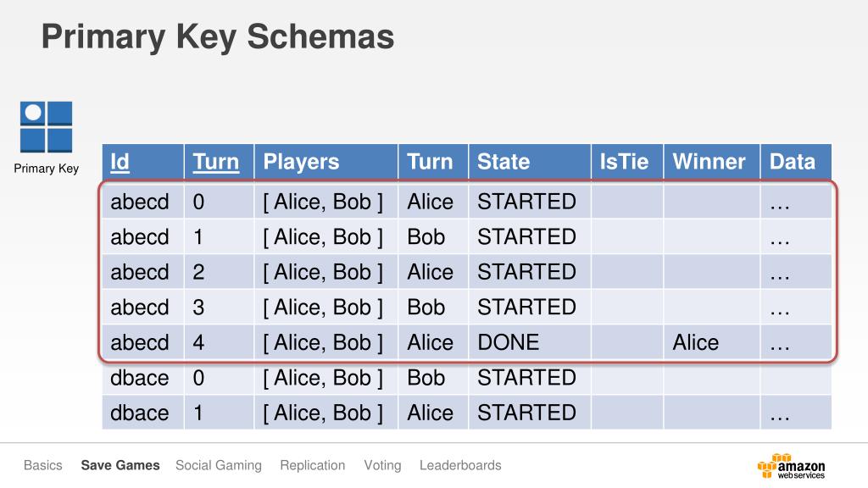
Task: Open the Basics section
Action: [x=42, y=465]
